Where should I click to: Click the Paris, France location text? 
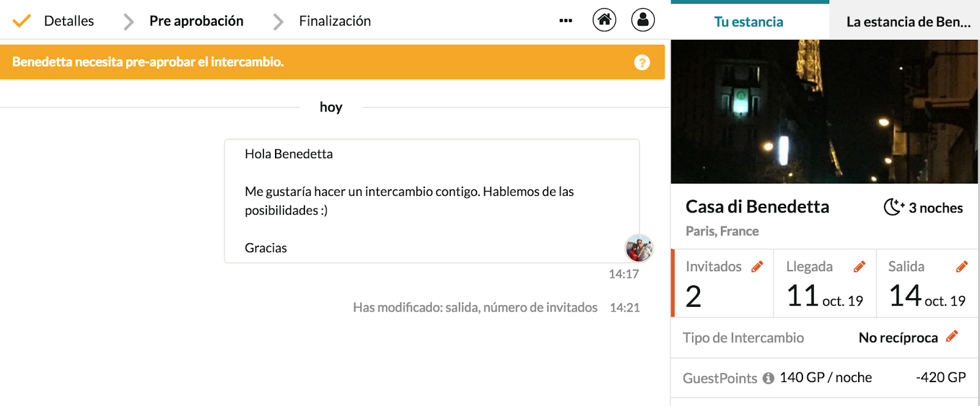pos(722,231)
